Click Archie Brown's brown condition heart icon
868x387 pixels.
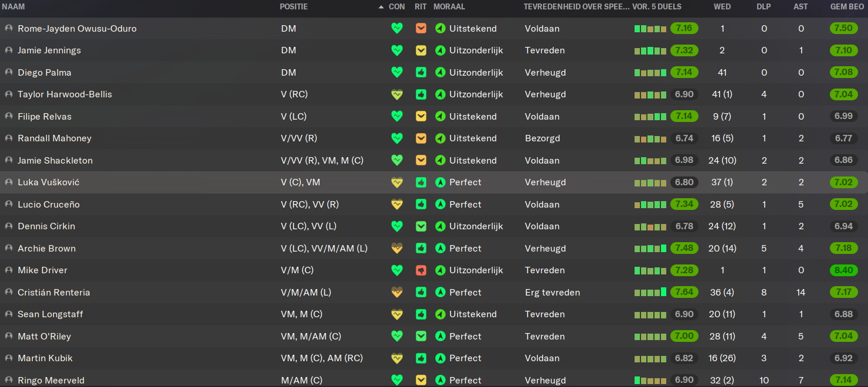(x=397, y=248)
